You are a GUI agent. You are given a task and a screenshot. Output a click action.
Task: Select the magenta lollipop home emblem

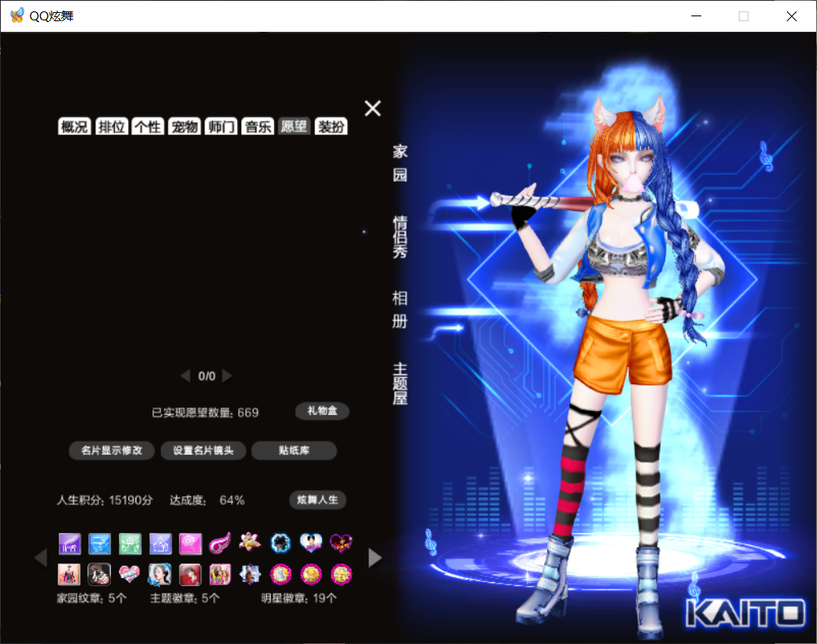tap(190, 544)
